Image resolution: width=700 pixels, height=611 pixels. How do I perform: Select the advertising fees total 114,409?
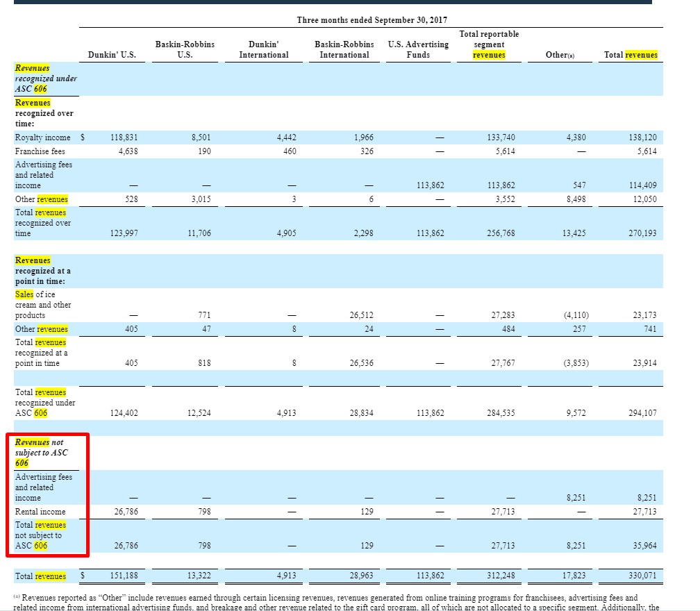(642, 185)
